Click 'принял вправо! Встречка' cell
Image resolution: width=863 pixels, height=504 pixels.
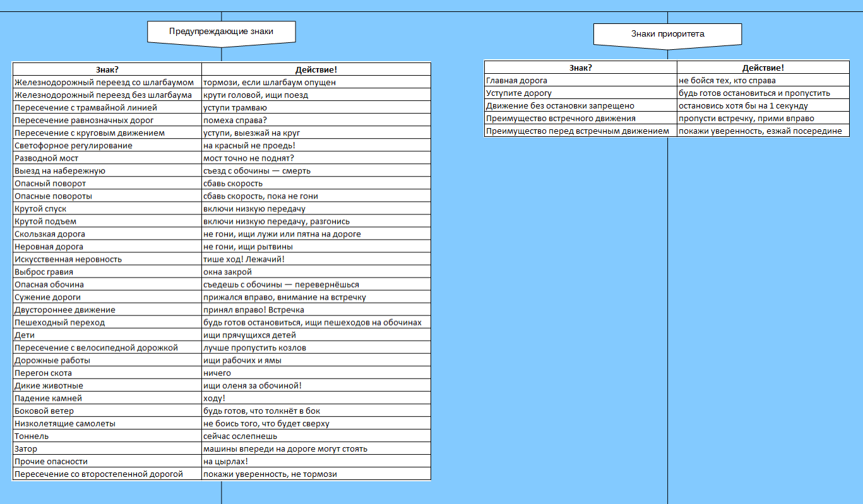pos(316,310)
